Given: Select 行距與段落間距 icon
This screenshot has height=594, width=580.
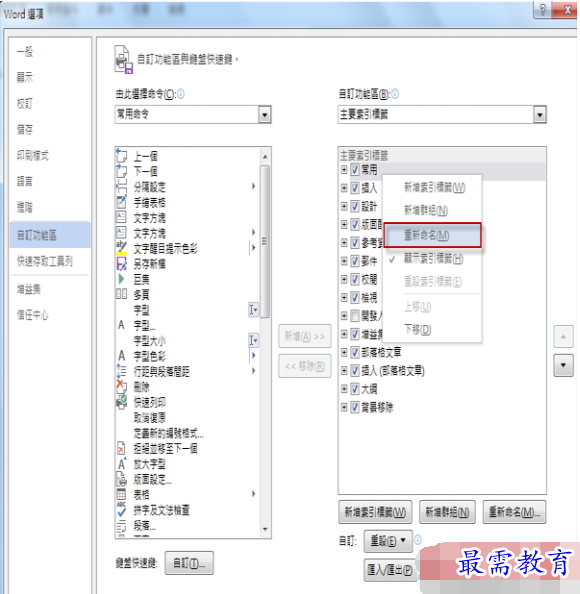Looking at the screenshot, I should tap(121, 371).
